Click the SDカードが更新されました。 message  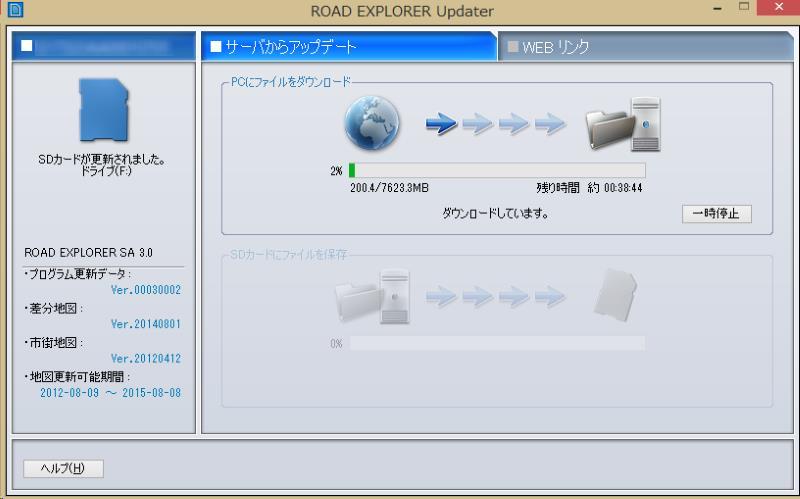coord(103,159)
